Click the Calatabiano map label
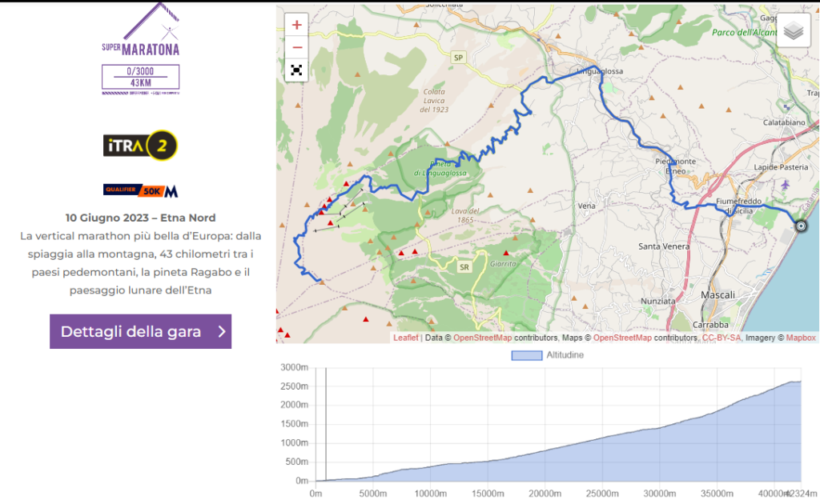 [784, 122]
